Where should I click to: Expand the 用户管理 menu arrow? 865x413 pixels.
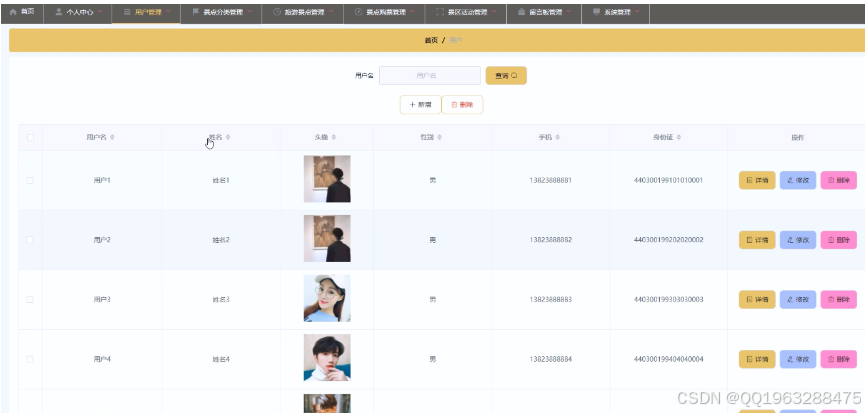tap(168, 12)
